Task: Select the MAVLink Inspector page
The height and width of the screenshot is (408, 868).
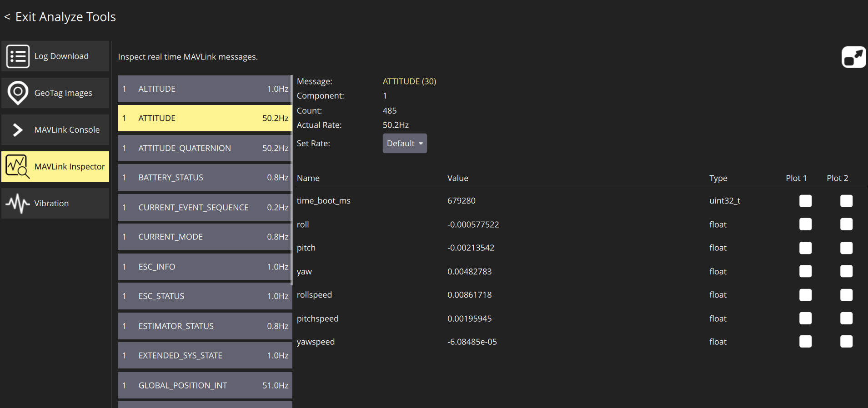Action: coord(55,167)
